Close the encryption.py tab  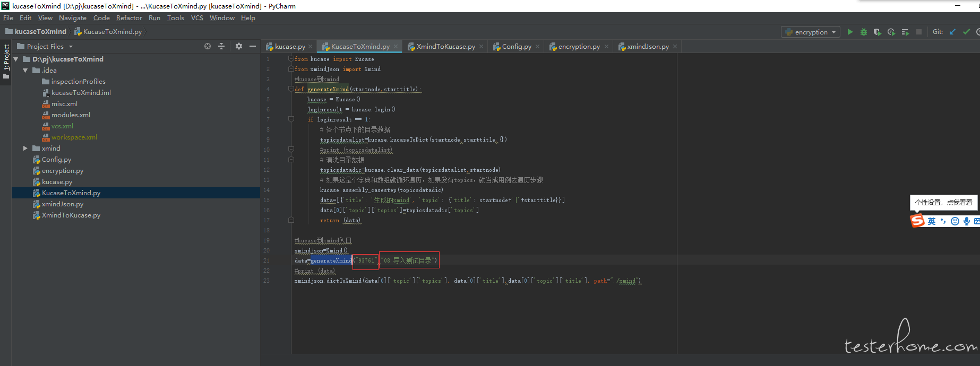tap(606, 47)
